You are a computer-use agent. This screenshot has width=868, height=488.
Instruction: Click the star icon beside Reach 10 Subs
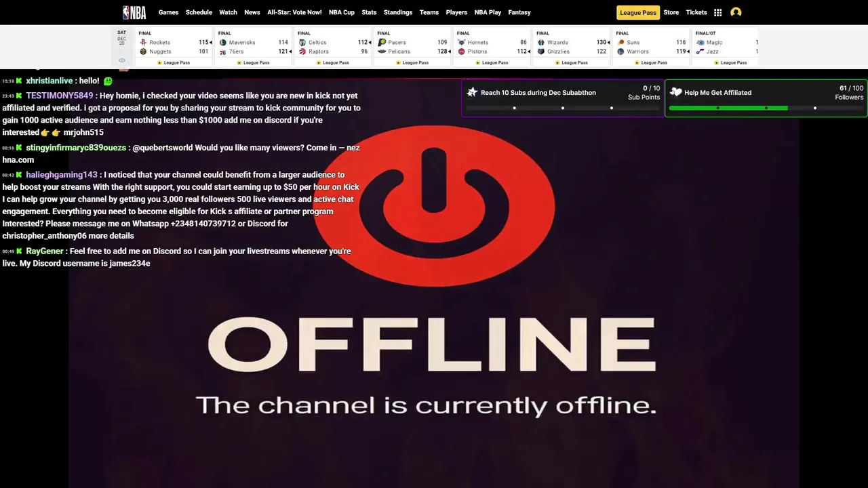pos(472,92)
